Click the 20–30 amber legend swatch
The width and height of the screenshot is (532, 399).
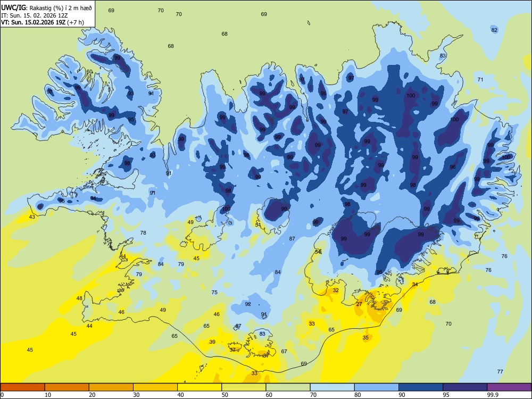point(111,387)
